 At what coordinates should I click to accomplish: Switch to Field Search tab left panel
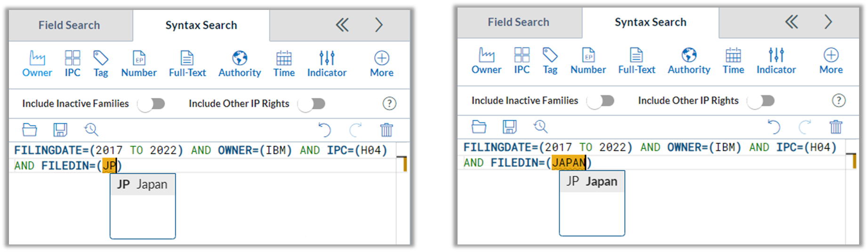69,25
